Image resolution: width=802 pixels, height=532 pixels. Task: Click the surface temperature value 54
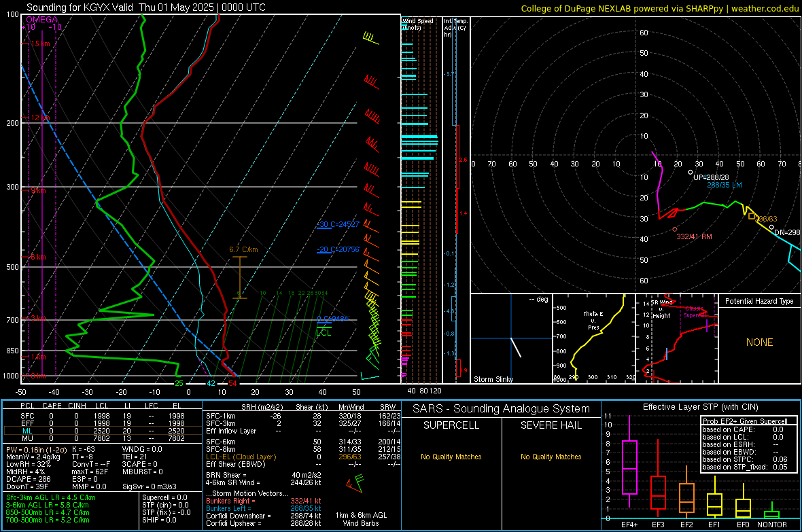coord(232,383)
